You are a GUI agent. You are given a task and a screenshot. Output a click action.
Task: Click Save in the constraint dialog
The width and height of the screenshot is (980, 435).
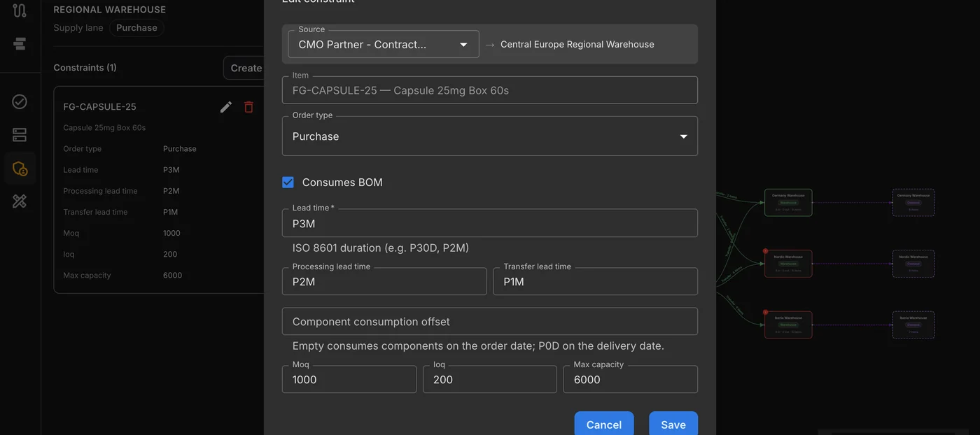coord(673,425)
